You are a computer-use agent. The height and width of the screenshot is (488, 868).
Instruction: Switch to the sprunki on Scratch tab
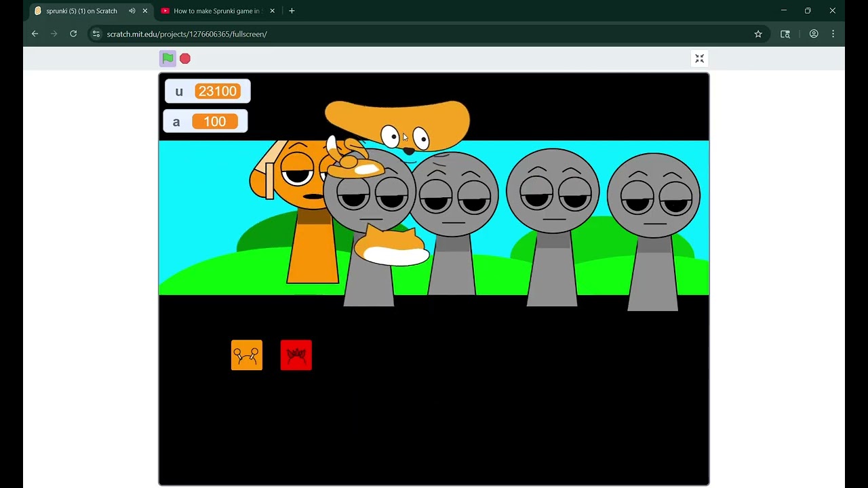(x=81, y=11)
